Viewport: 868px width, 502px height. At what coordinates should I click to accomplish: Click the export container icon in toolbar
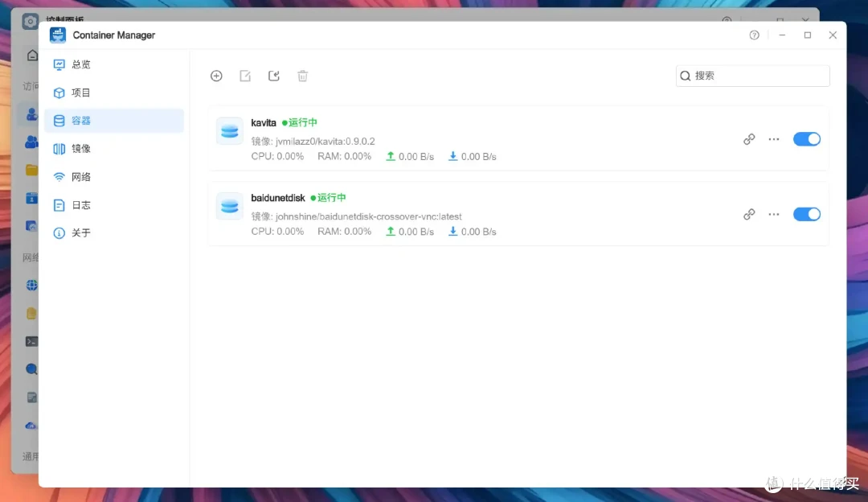[x=274, y=76]
